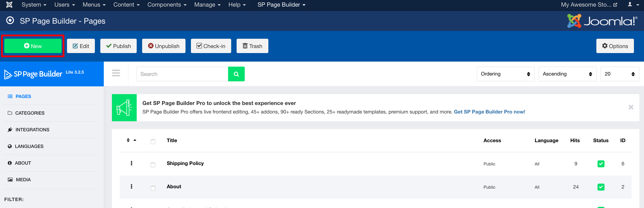Open the Menus dropdown menu
644x208 pixels.
tap(94, 4)
